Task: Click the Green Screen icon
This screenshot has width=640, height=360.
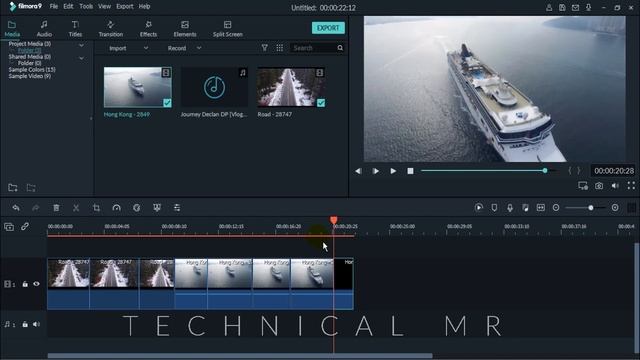Action: point(157,208)
